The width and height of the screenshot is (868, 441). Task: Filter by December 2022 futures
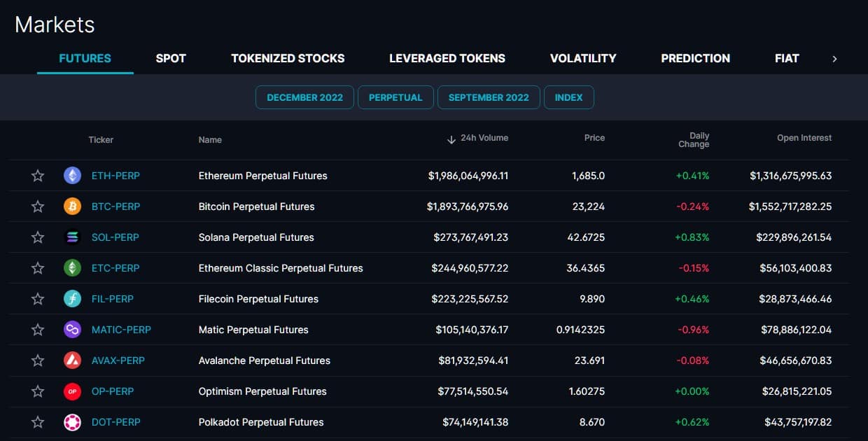click(305, 97)
